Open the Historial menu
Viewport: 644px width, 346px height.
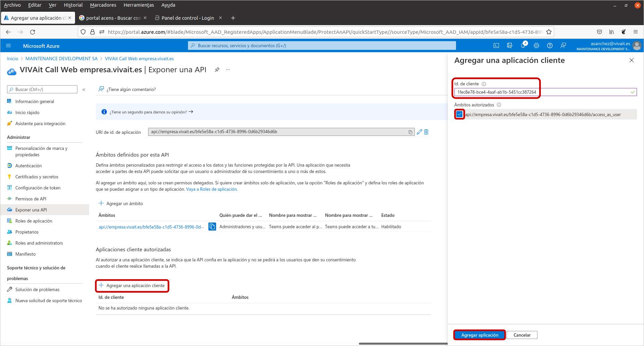point(73,5)
